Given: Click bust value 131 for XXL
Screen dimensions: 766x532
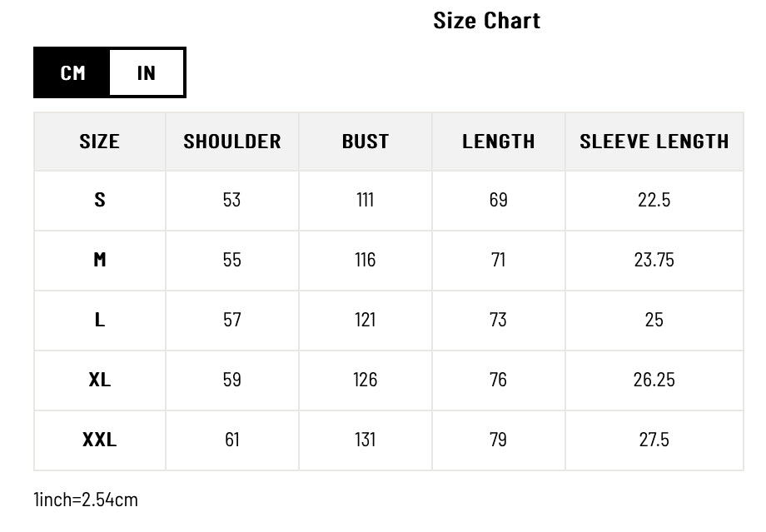Looking at the screenshot, I should pos(366,440).
